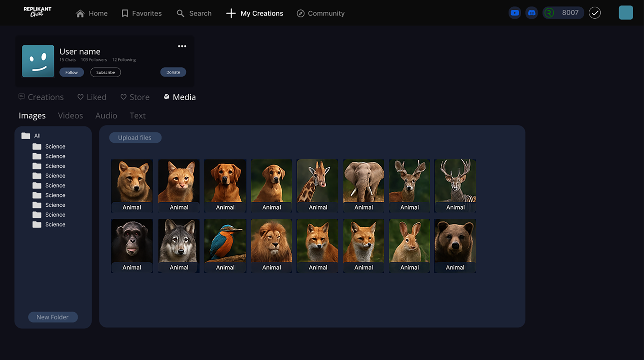Switch to the Media section
Screen dimensions: 644x360
[x=179, y=97]
